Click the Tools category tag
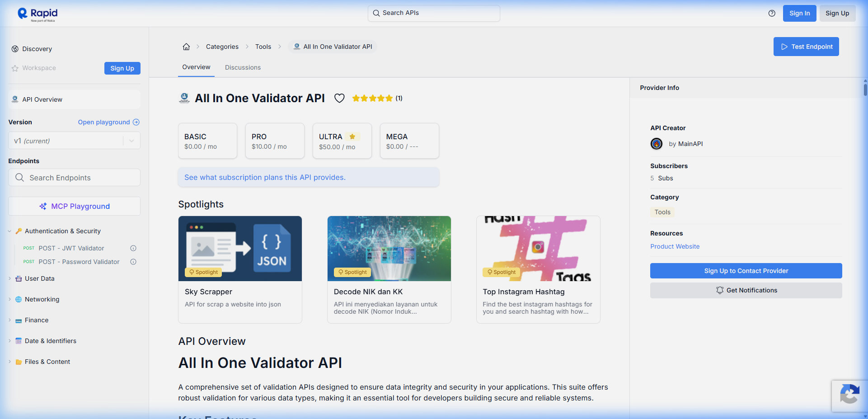Screen dimensions: 868x419 662,212
